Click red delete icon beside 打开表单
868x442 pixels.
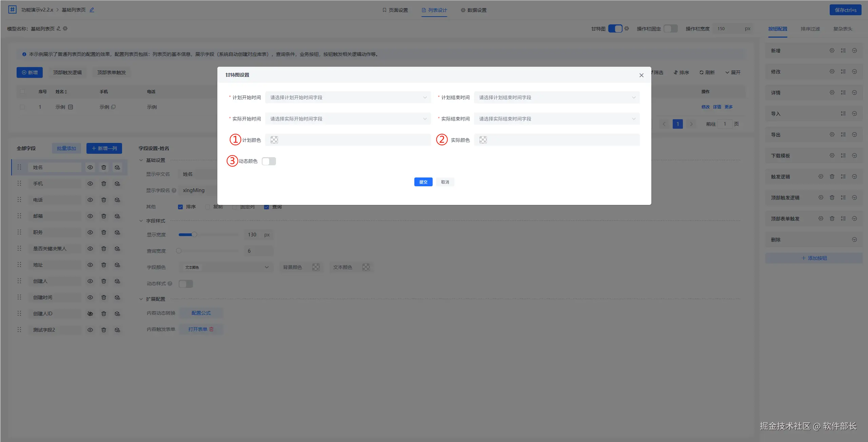click(212, 329)
